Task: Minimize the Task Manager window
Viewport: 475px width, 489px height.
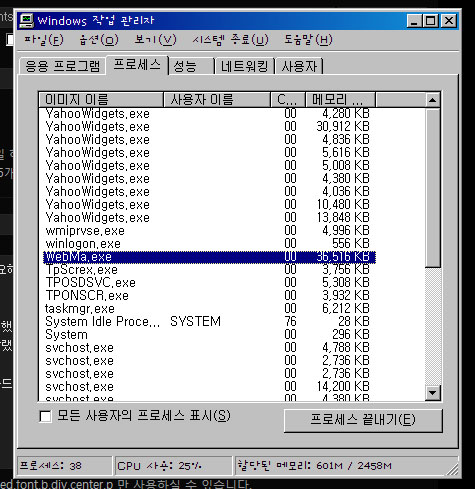Action: tap(414, 21)
